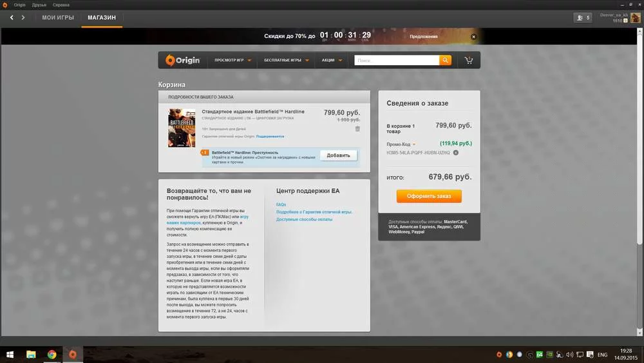The height and width of the screenshot is (363, 644).
Task: Click the green 04 tray icon
Action: tap(539, 355)
